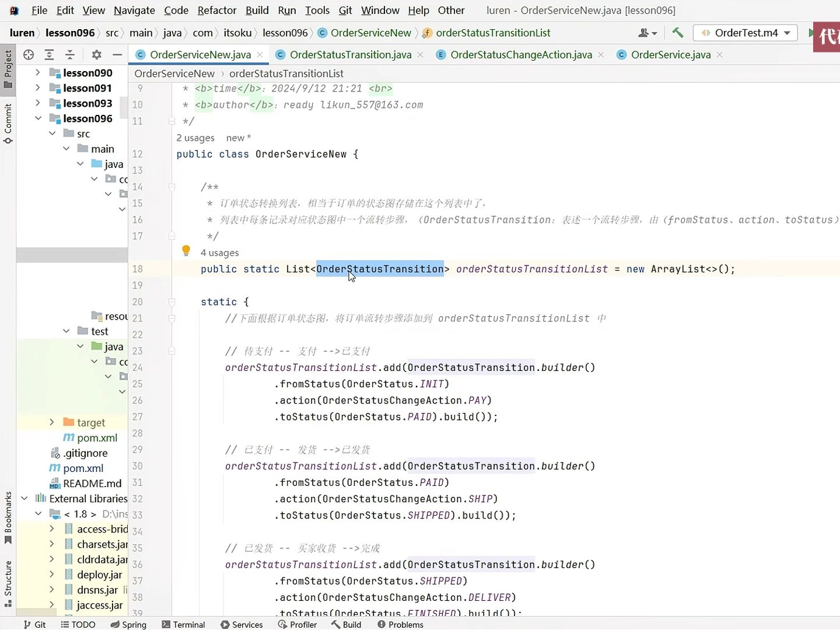Collapse the lesson096 folder

38,118
